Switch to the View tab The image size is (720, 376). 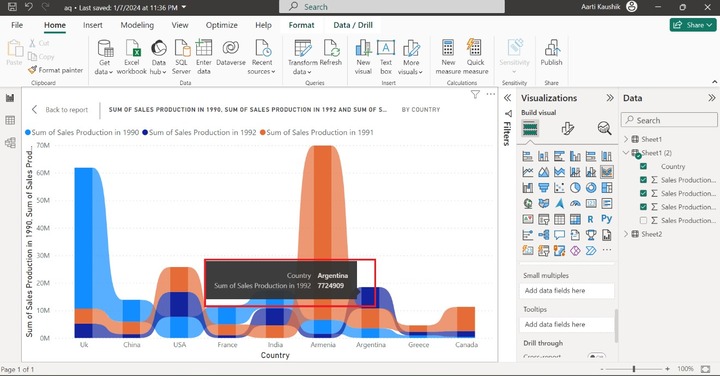[180, 25]
